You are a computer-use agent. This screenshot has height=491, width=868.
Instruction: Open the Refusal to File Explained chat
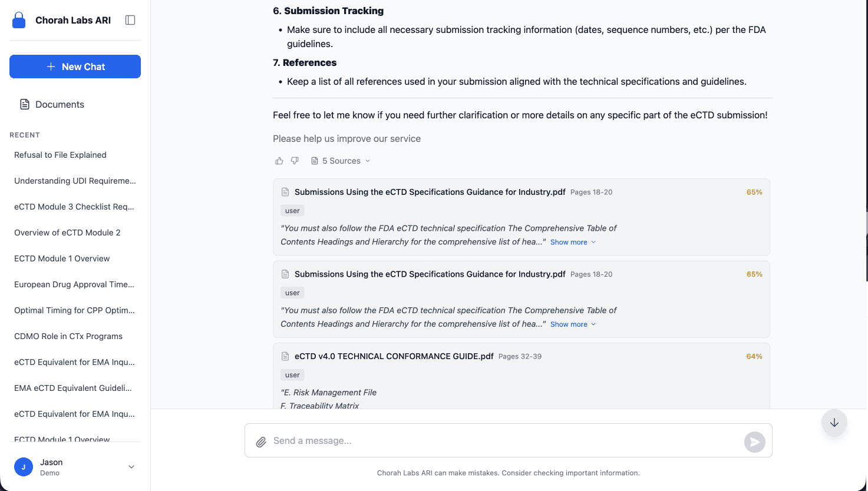tap(60, 155)
